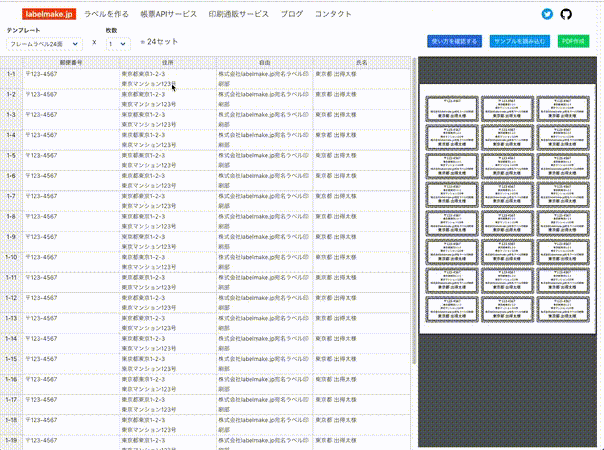The image size is (604, 450).
Task: Select row header 1-10
Action: [x=11, y=262]
